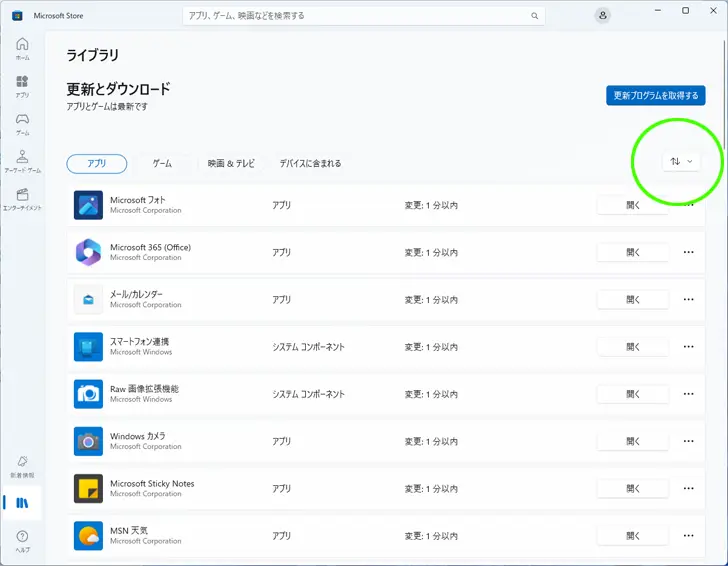Open Microsoft Sticky Notes with 開く button

tap(632, 488)
